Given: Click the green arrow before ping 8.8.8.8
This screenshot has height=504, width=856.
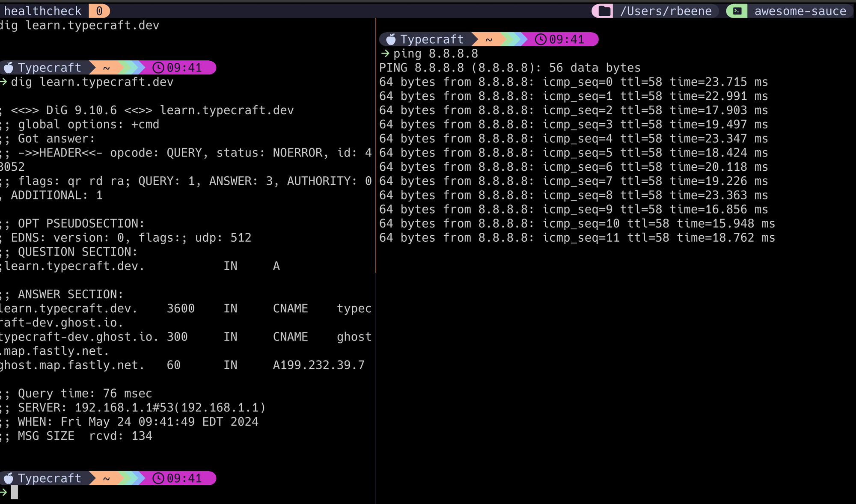Looking at the screenshot, I should pos(385,53).
